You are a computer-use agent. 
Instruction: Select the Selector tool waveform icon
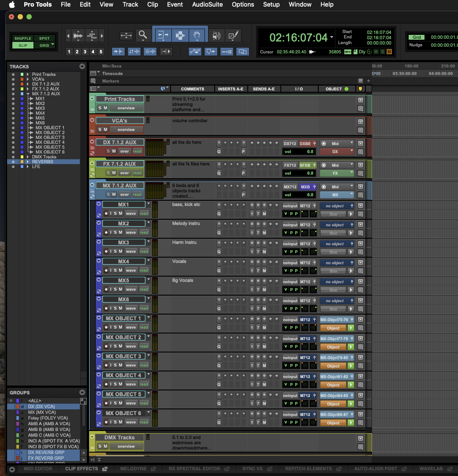pyautogui.click(x=180, y=36)
